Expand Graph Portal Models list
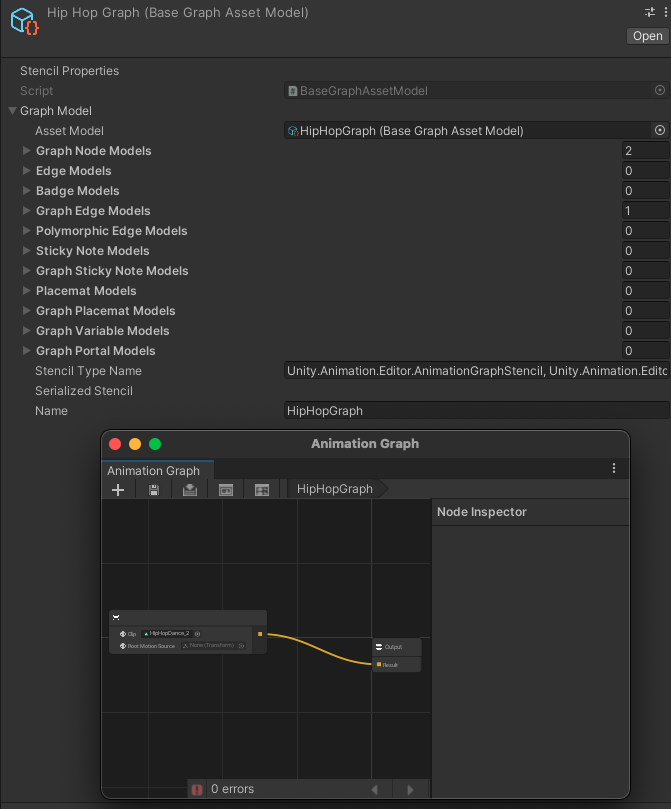Screen dimensions: 671x809 pyautogui.click(x=27, y=350)
